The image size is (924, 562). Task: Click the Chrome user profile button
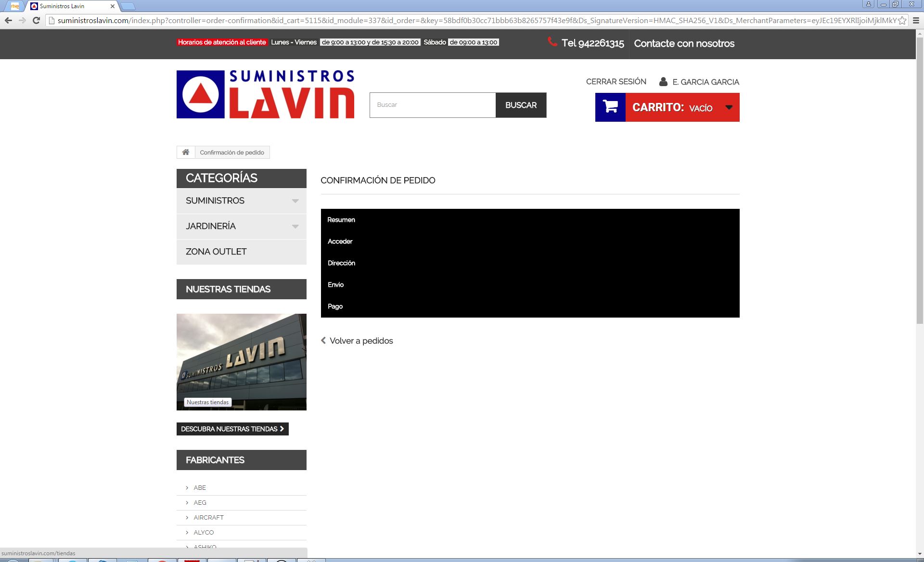869,4
